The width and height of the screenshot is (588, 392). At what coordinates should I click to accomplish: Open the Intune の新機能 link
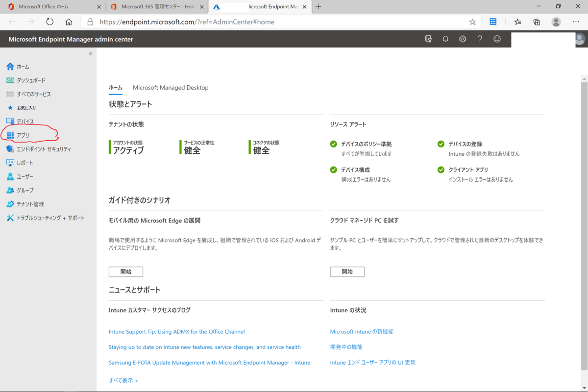coord(362,331)
